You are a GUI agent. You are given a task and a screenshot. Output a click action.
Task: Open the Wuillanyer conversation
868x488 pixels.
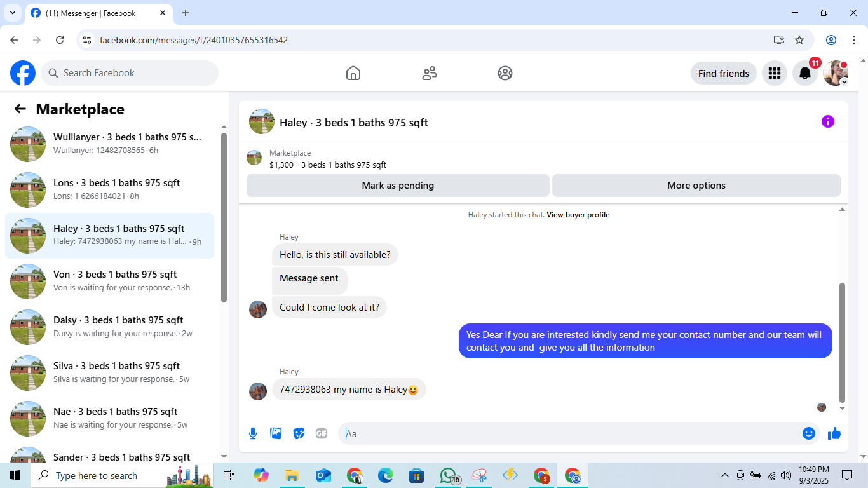109,144
